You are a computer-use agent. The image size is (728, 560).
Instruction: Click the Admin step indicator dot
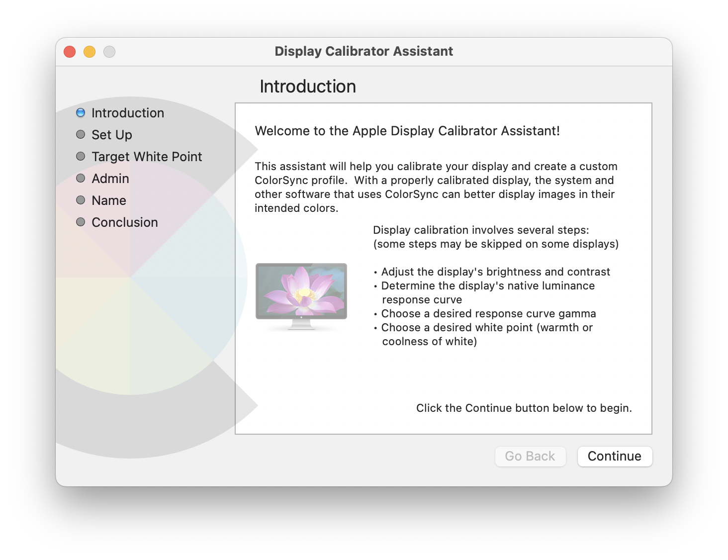pos(80,178)
